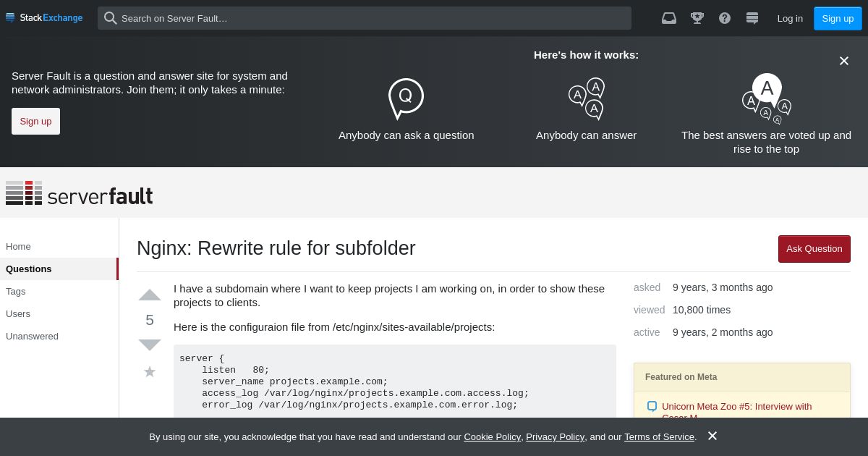The width and height of the screenshot is (868, 456).
Task: Focus the Search on Server Fault field
Action: 365,18
